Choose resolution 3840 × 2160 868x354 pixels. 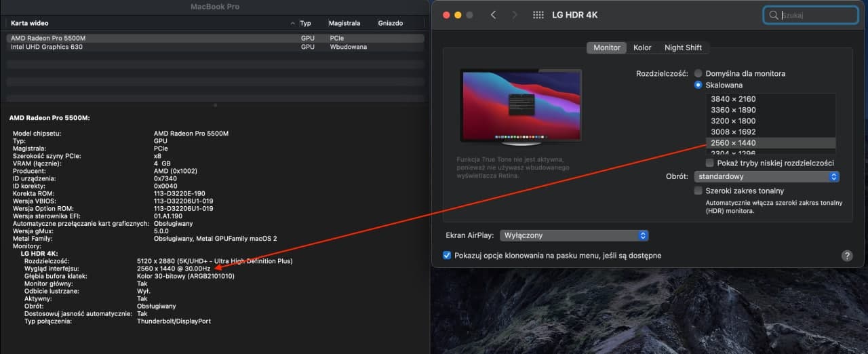click(770, 99)
